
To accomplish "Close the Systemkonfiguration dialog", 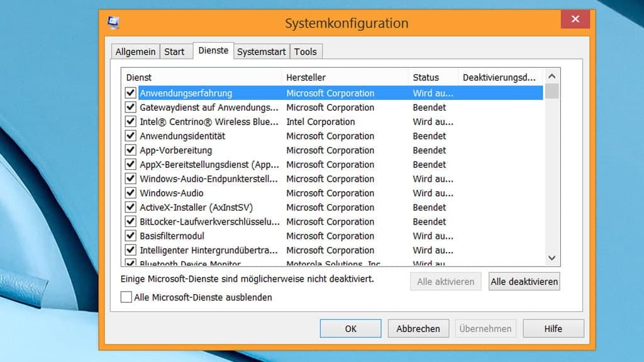I will (x=575, y=19).
